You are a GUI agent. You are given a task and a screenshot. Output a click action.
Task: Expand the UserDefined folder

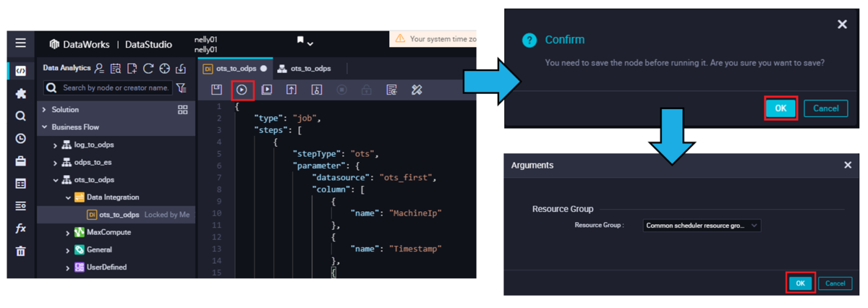[68, 268]
